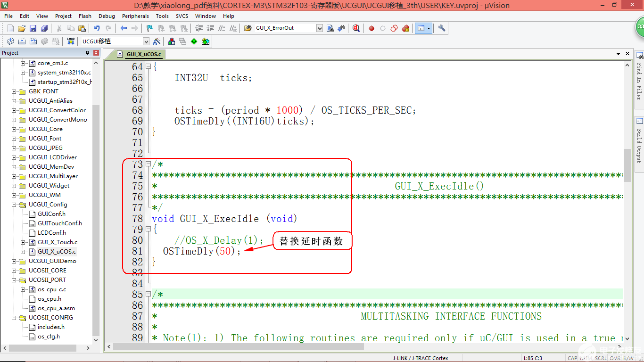Click the Kill All Breakpoints icon
The height and width of the screenshot is (362, 644).
pyautogui.click(x=405, y=28)
